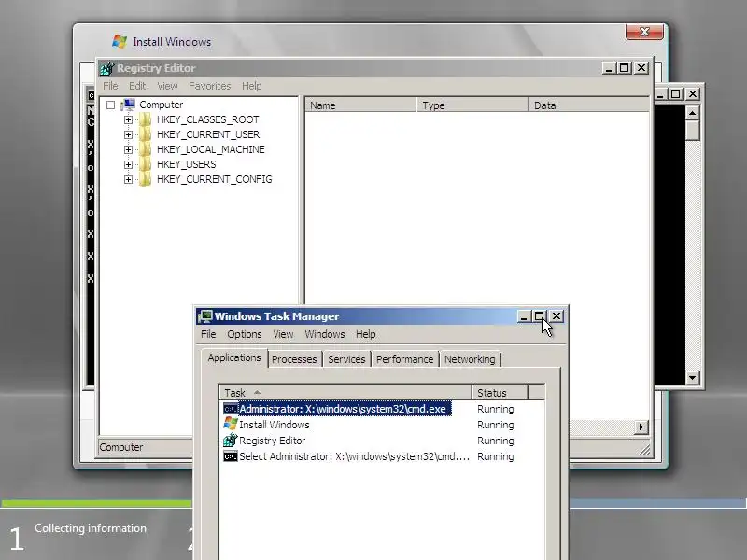Open Task Manager Windows menu
747x560 pixels.
[x=324, y=334]
